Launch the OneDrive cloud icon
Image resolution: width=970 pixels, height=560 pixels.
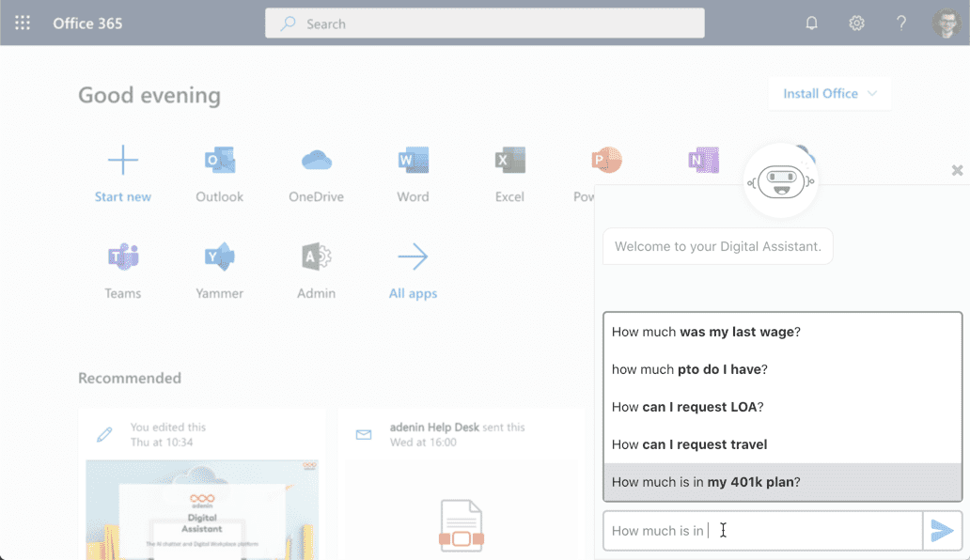(316, 160)
